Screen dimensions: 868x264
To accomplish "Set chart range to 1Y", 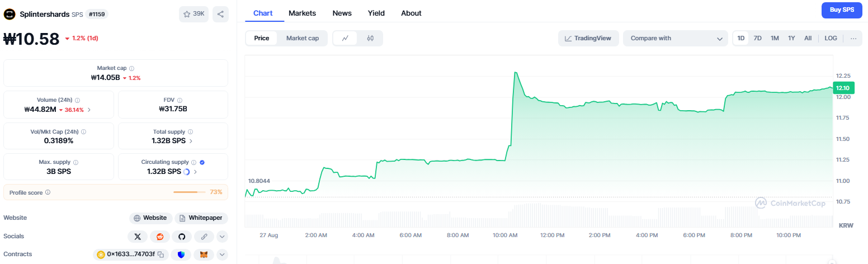I will click(x=791, y=38).
